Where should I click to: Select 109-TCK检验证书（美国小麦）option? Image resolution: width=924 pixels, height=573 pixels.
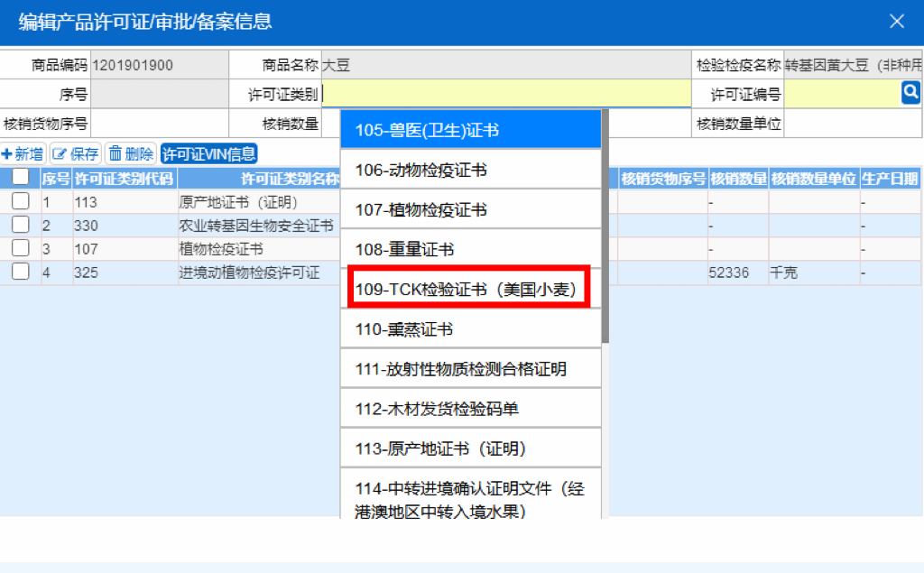pos(469,288)
